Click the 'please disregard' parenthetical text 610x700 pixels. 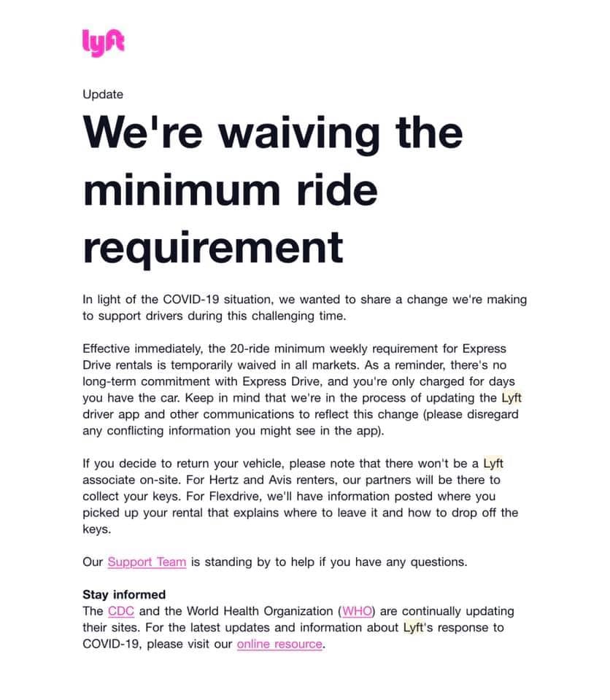(x=471, y=414)
